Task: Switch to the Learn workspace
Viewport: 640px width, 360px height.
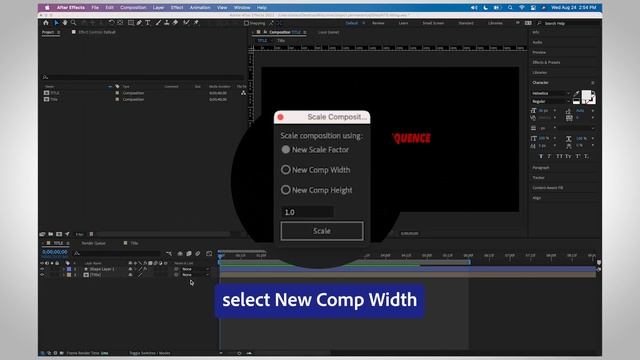Action: tap(403, 23)
